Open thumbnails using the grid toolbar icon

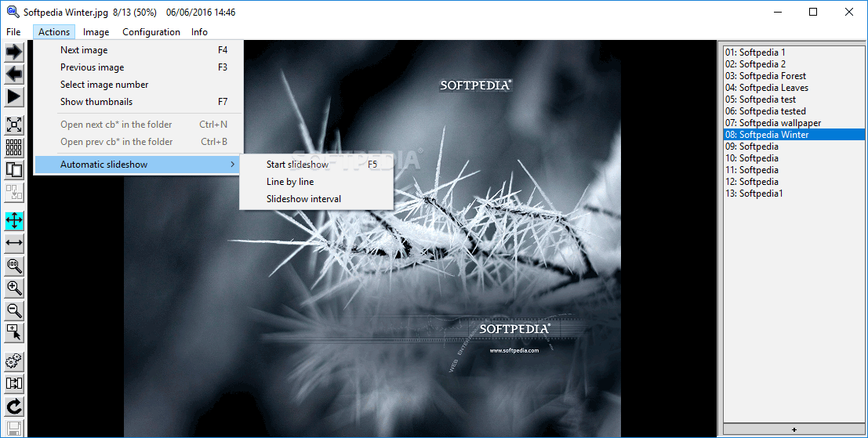[14, 147]
